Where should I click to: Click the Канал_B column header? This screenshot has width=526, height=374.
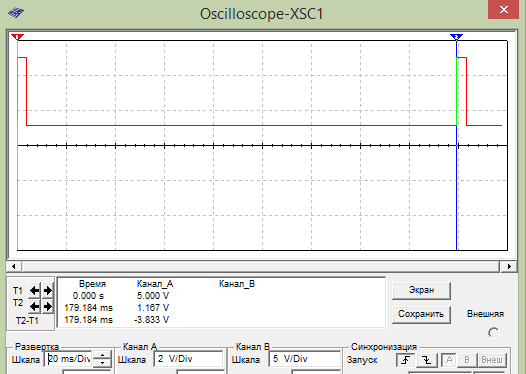point(237,284)
